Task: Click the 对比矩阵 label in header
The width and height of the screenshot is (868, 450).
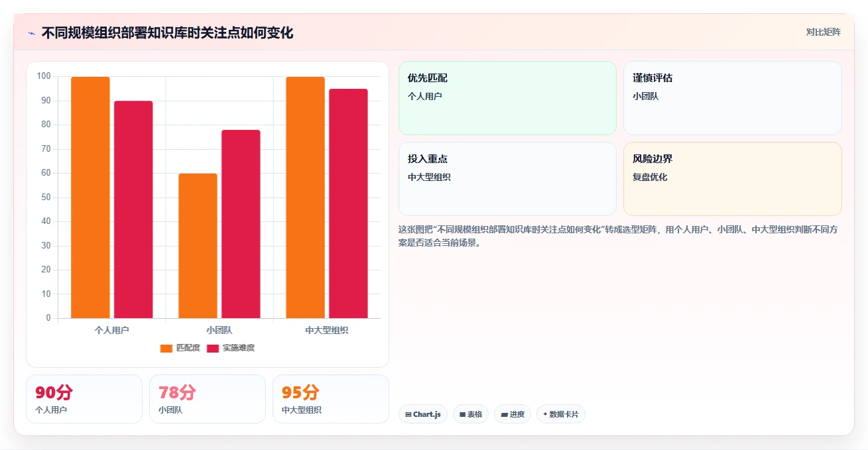Action: [x=823, y=32]
